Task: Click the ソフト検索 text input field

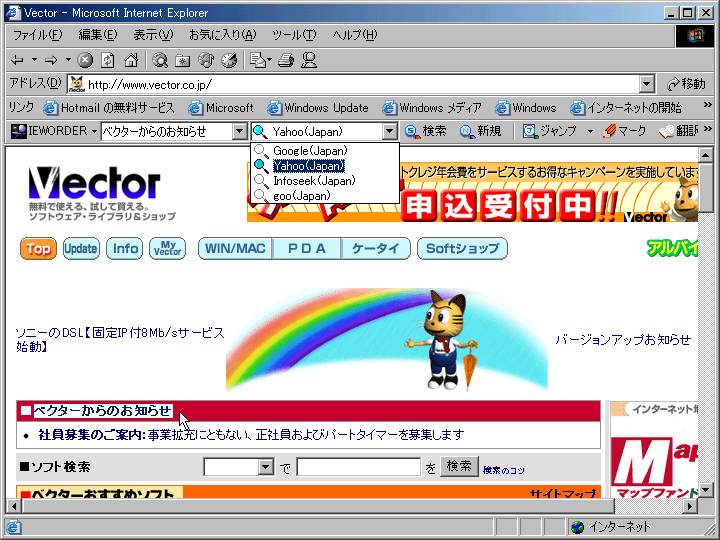Action: pyautogui.click(x=358, y=467)
